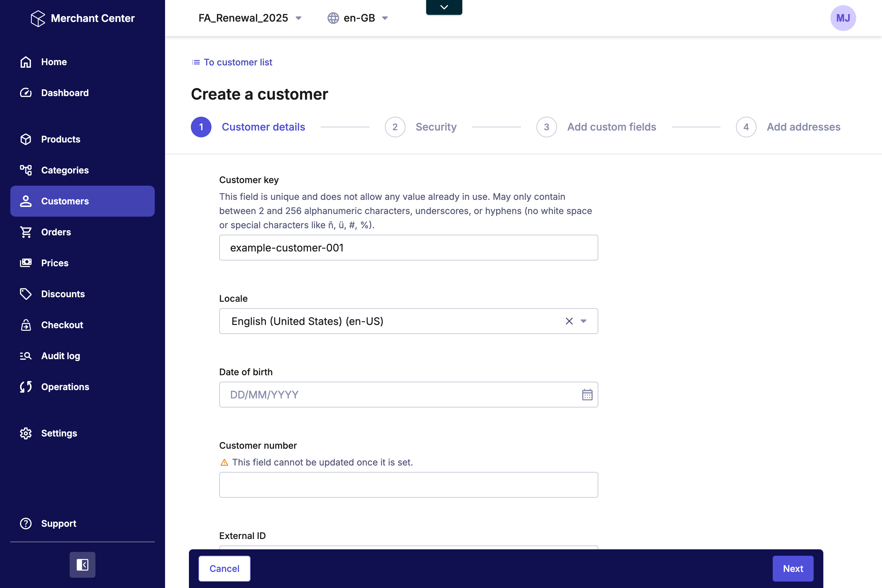
Task: Expand the top banner chevron
Action: (444, 7)
